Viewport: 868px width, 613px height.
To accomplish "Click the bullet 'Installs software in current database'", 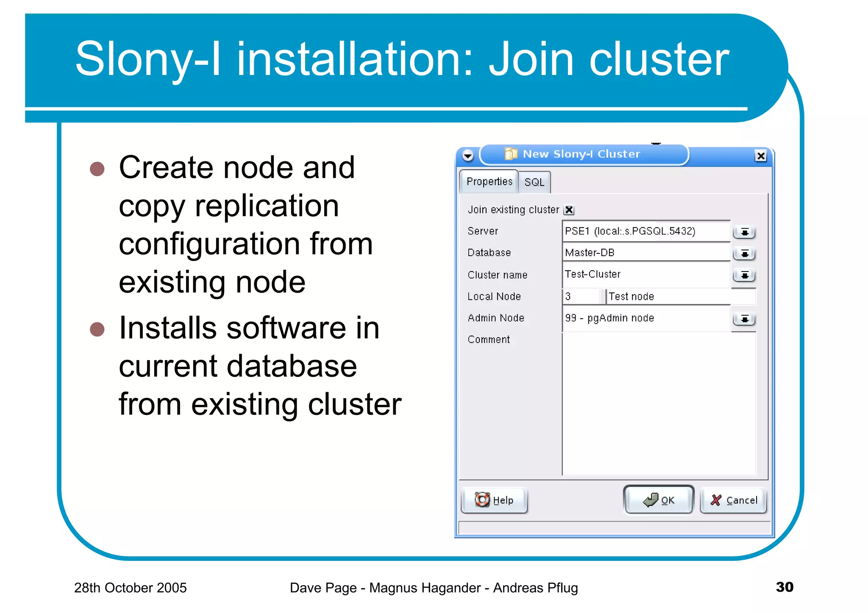I will (x=260, y=366).
